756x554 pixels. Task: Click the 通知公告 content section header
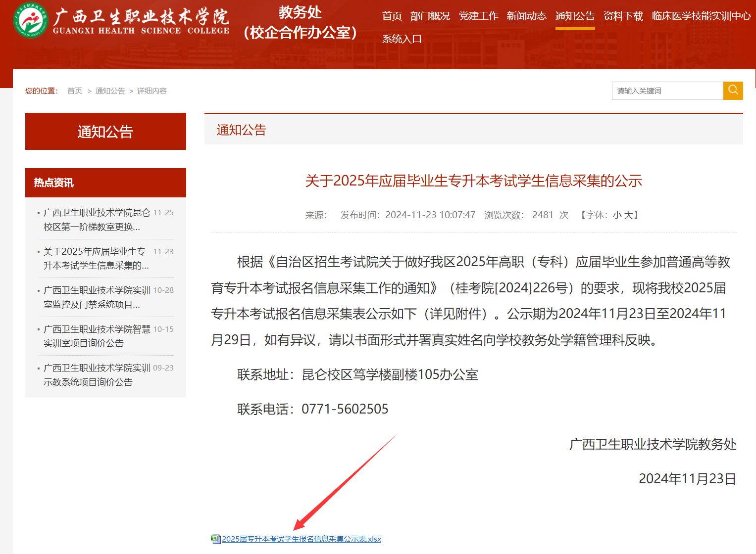coord(474,129)
